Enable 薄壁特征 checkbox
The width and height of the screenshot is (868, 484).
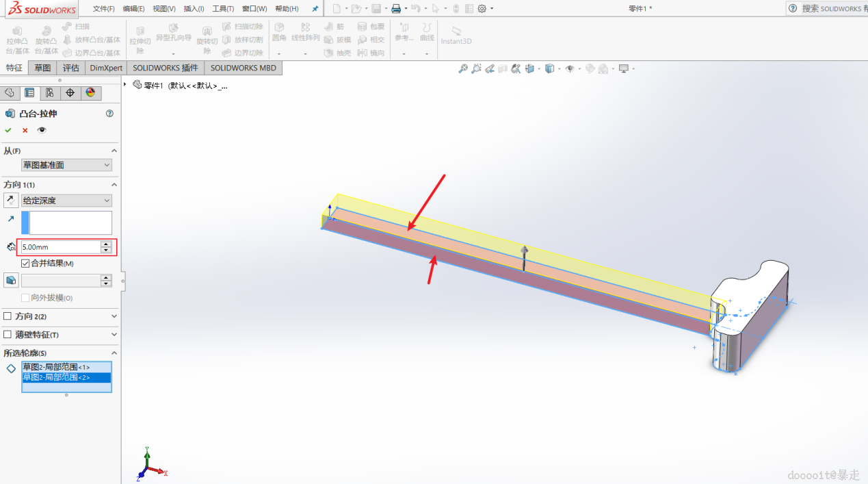coord(8,335)
